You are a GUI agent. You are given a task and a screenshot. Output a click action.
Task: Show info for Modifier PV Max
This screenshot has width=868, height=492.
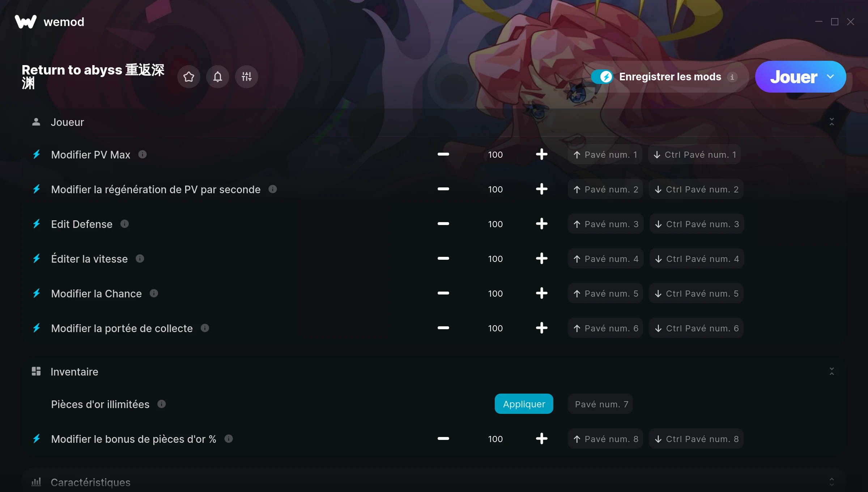click(142, 154)
